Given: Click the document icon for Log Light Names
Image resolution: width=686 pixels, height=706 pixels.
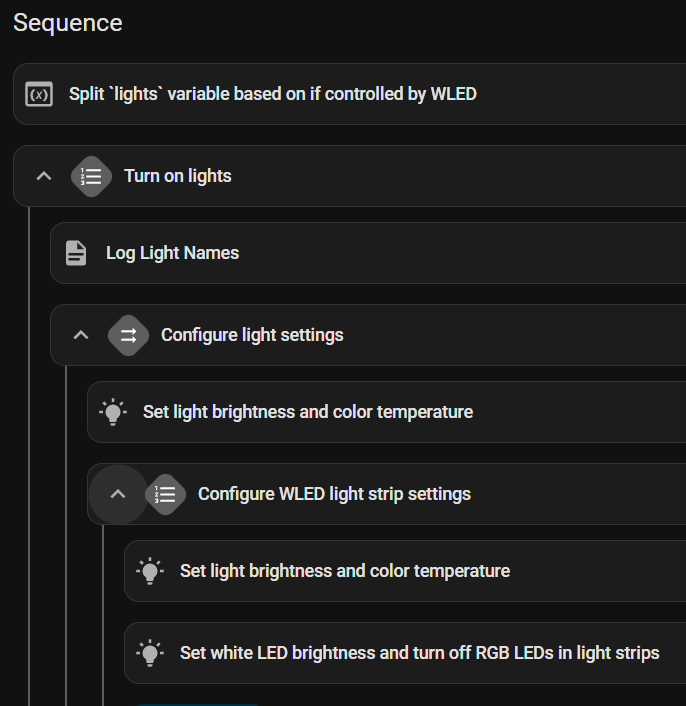Looking at the screenshot, I should pyautogui.click(x=76, y=253).
